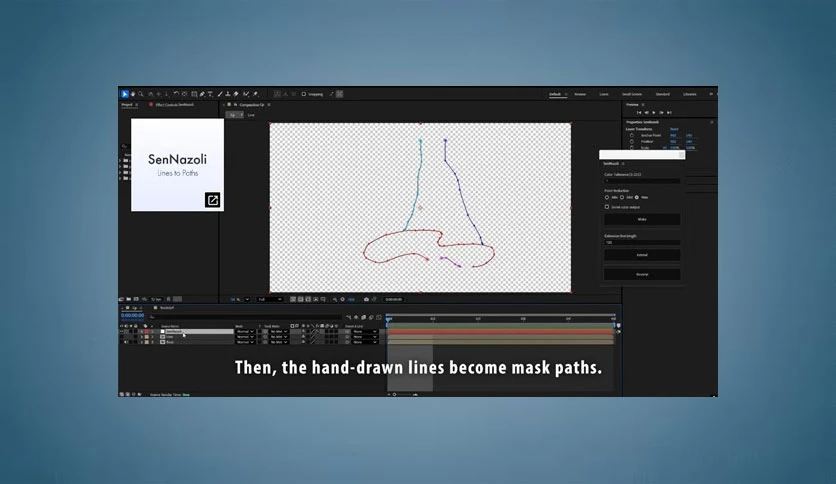Screen dimensions: 836x484
Task: Expand the Base layer properties
Action: [x=142, y=342]
